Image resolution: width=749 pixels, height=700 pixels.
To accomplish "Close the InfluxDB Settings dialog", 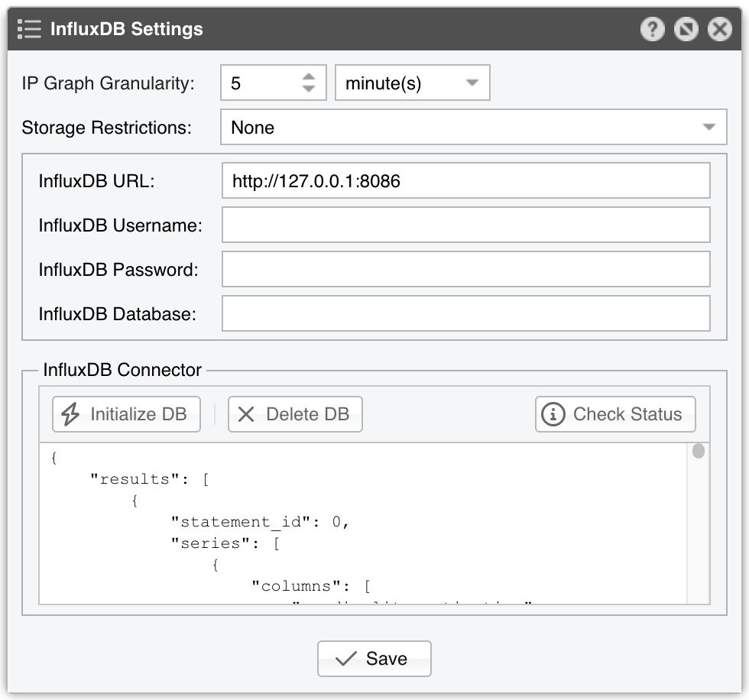I will tap(720, 29).
